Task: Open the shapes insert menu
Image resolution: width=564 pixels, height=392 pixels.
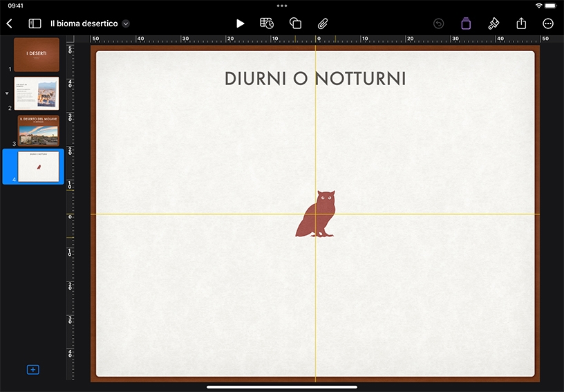Action: pyautogui.click(x=295, y=24)
